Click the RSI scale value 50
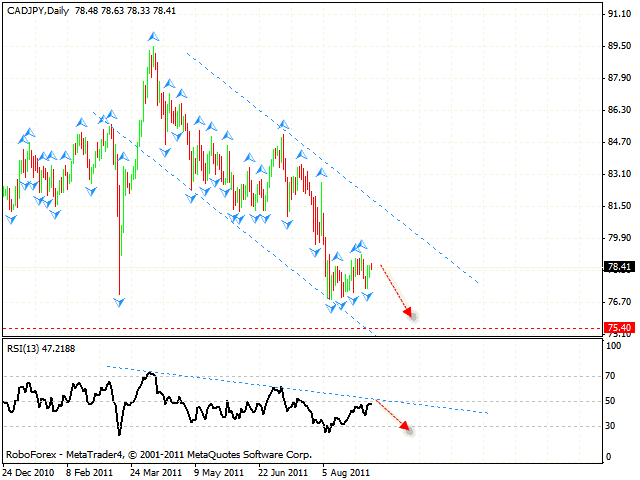This screenshot has height=480, width=640. (610, 401)
